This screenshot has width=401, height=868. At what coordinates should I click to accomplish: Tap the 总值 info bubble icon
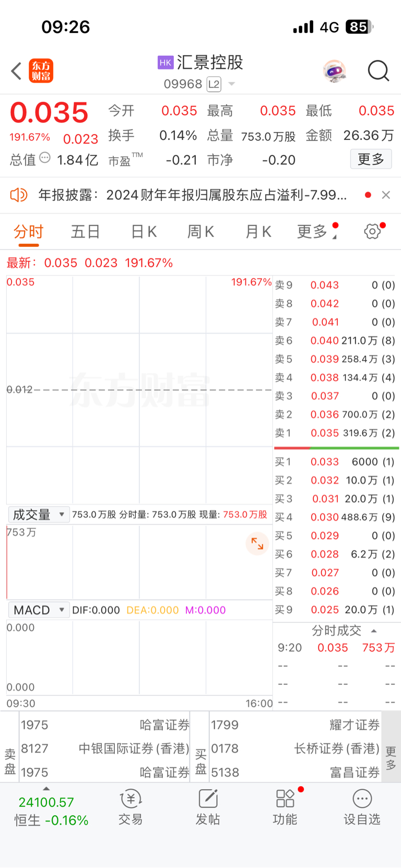coord(45,158)
